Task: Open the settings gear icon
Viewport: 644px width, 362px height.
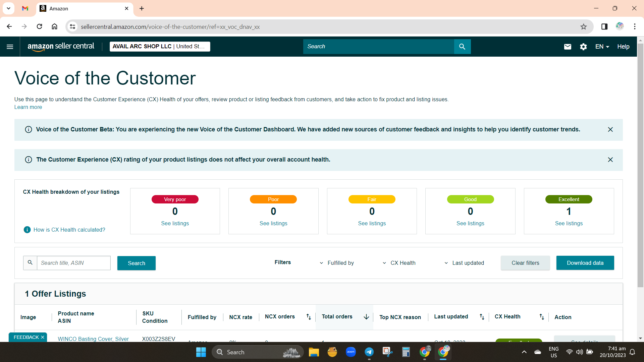Action: pos(583,47)
